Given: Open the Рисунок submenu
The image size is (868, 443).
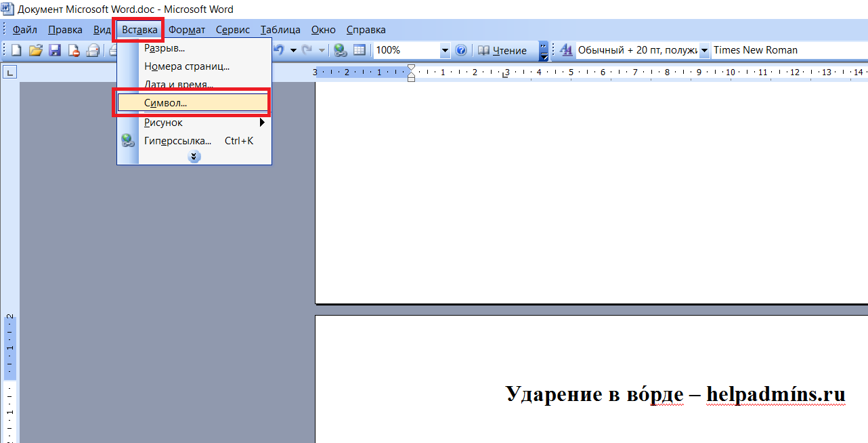Looking at the screenshot, I should tap(194, 123).
